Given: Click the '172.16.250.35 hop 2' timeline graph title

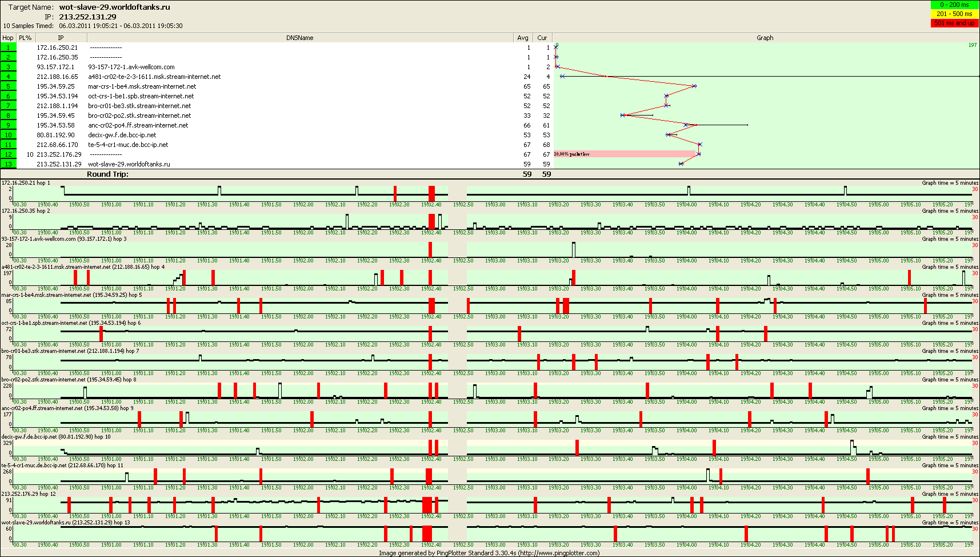Looking at the screenshot, I should point(26,211).
